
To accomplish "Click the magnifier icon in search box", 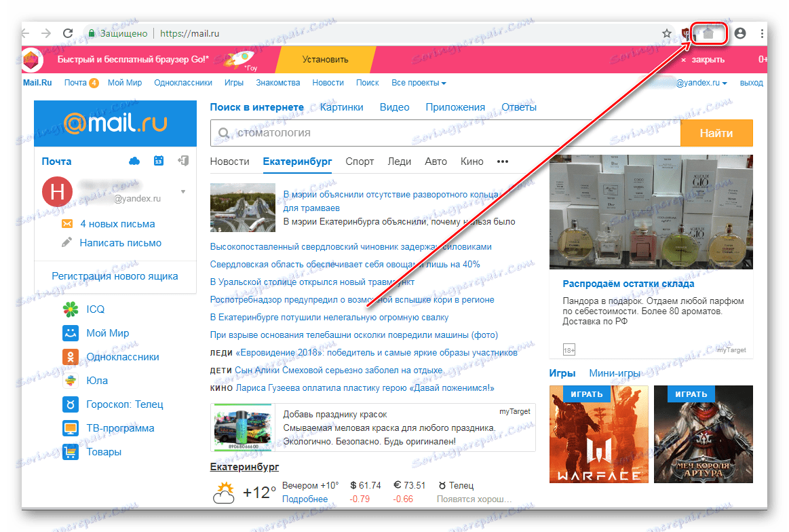I will 224,133.
